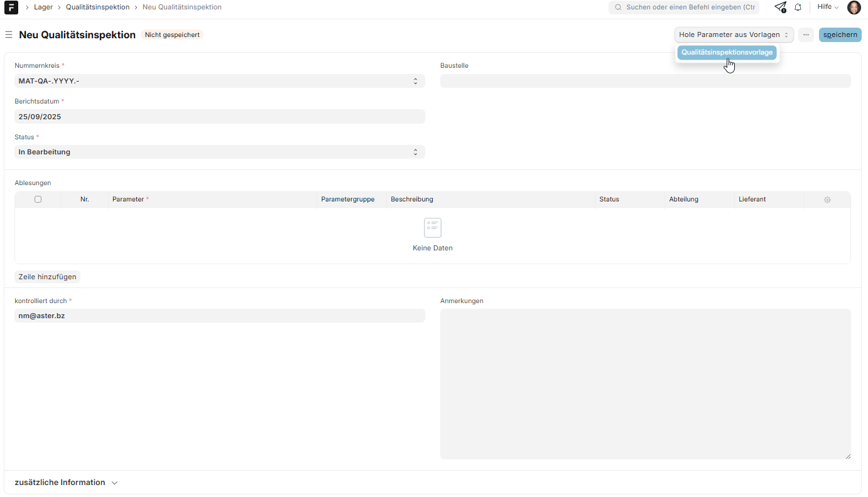Click the search magnifier in search bar

(618, 8)
